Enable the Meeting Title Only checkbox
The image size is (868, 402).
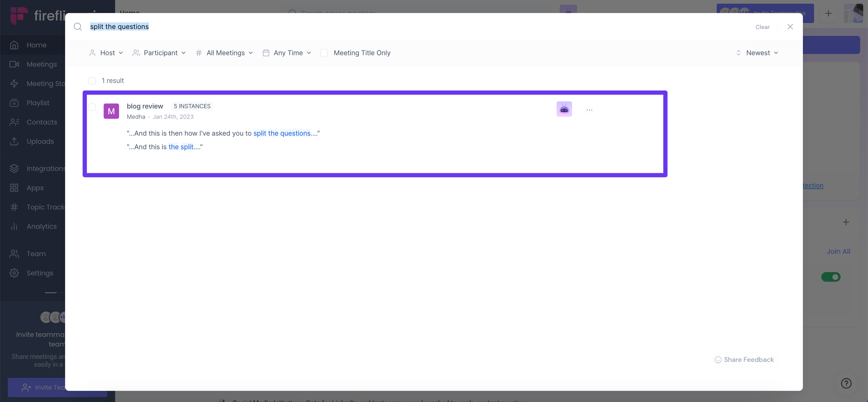[x=324, y=52]
